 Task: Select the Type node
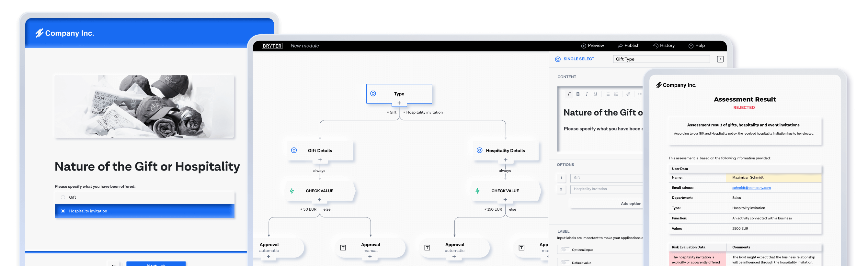tap(399, 94)
